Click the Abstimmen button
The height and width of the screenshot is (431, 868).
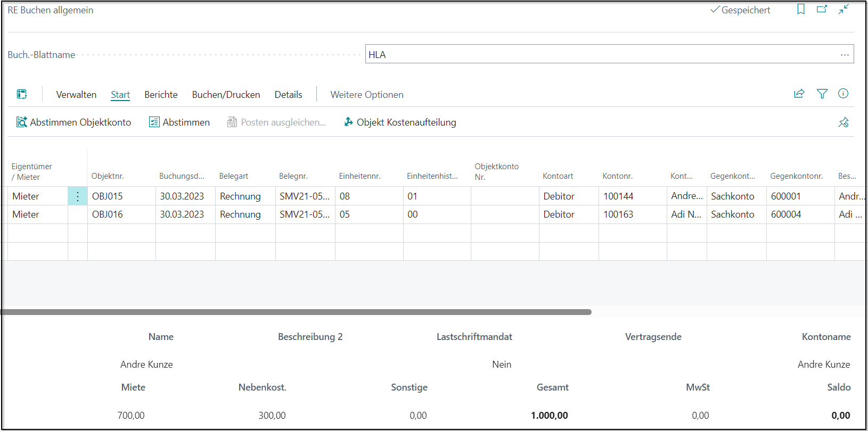coord(179,122)
